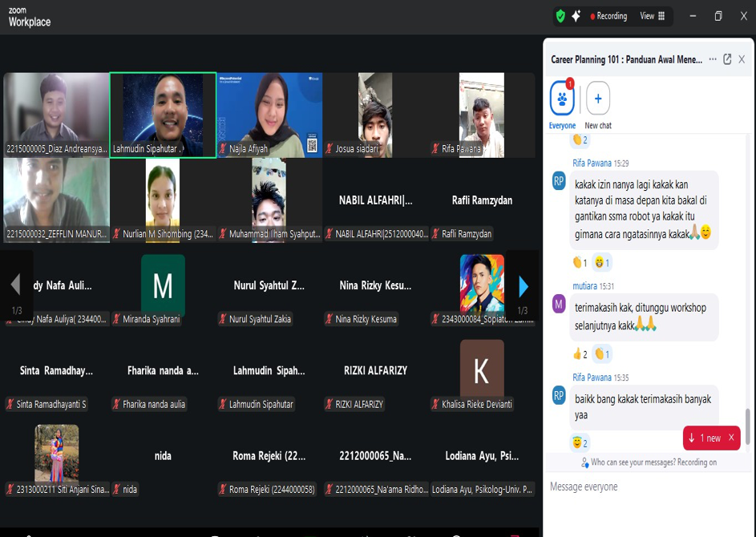The height and width of the screenshot is (537, 756).
Task: Click the red Recording indicator
Action: [x=608, y=16]
